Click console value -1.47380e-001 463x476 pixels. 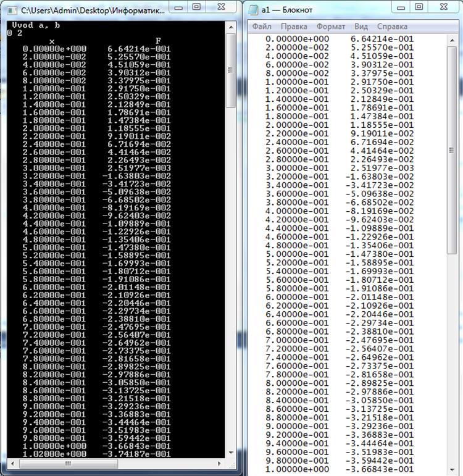pos(136,248)
